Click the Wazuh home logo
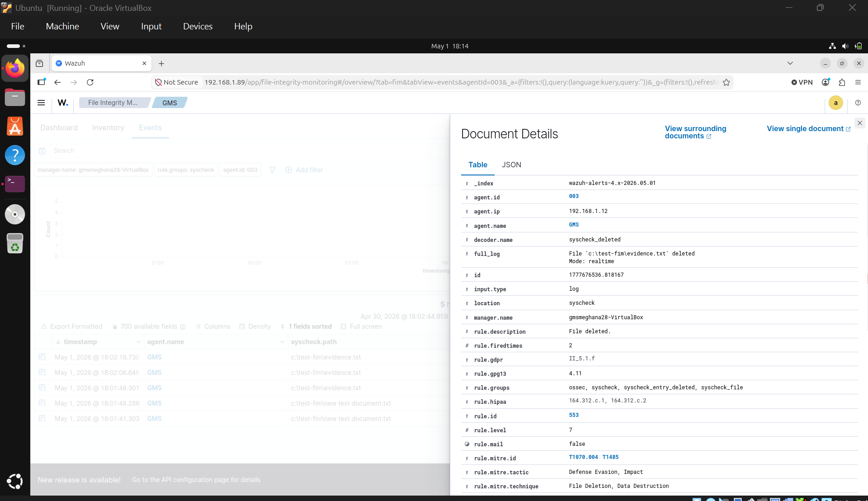Image resolution: width=868 pixels, height=501 pixels. click(63, 103)
